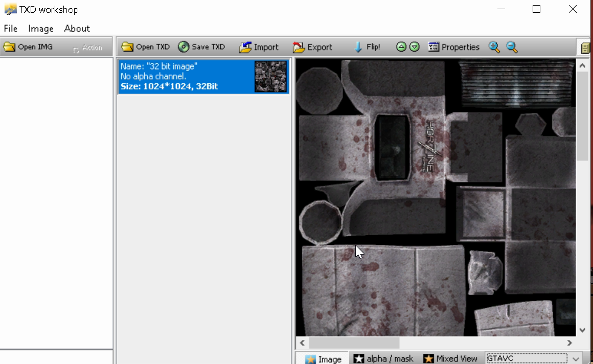
Task: Close the TXD workshop window
Action: coord(573,9)
